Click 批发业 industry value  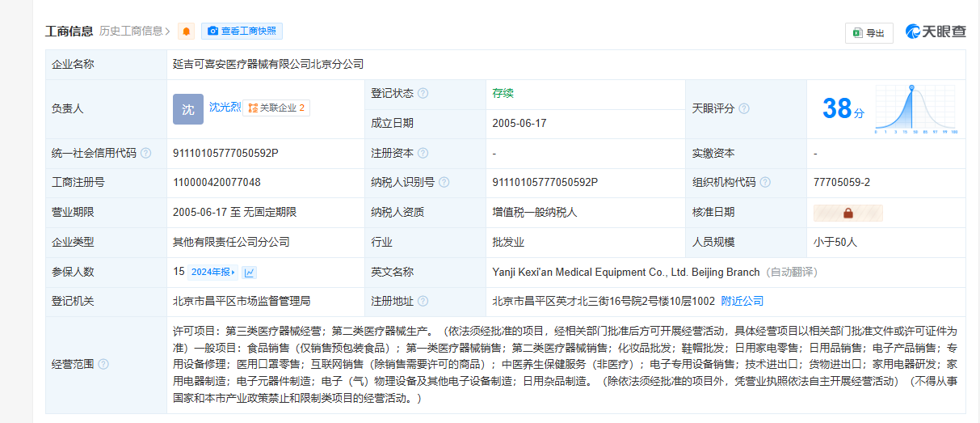point(508,242)
